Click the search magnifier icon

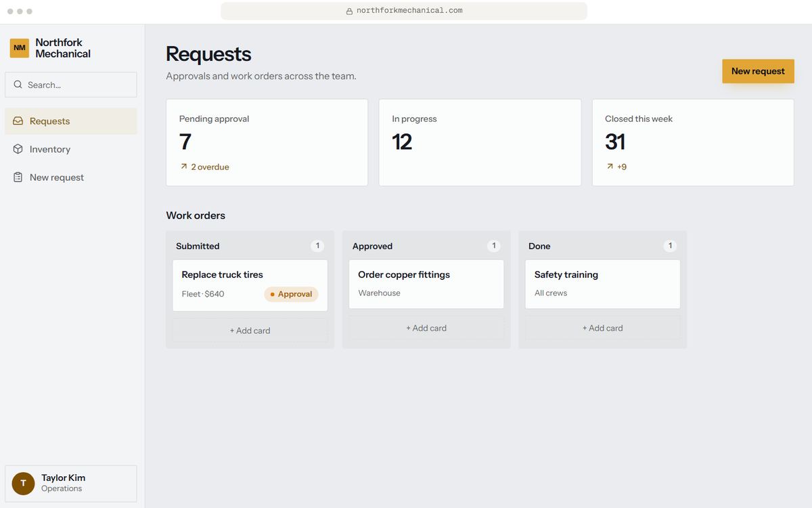tap(18, 85)
